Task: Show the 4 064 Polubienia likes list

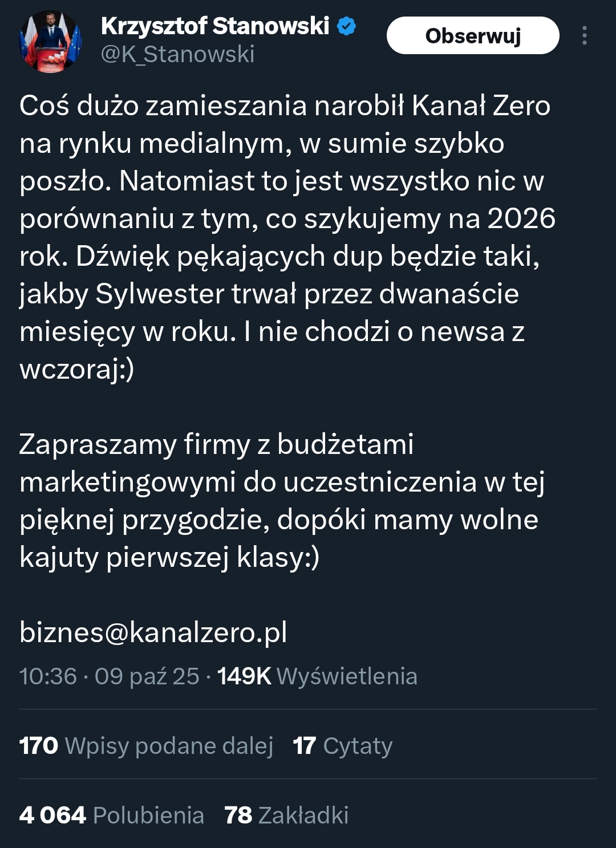Action: (x=111, y=815)
